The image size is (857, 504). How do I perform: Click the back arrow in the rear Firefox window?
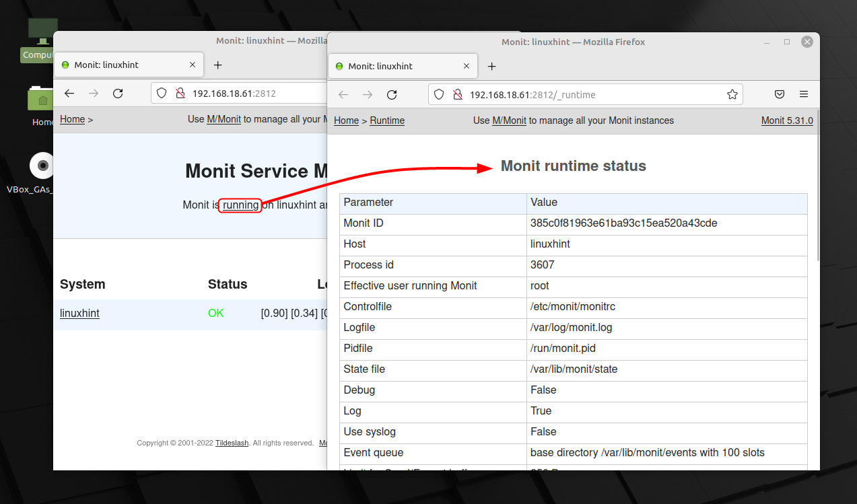(69, 94)
